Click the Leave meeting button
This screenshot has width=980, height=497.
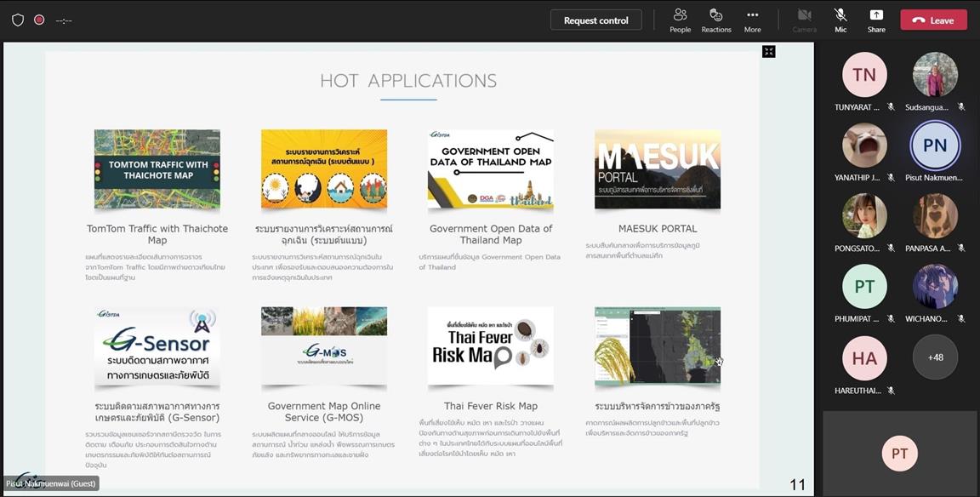click(934, 20)
